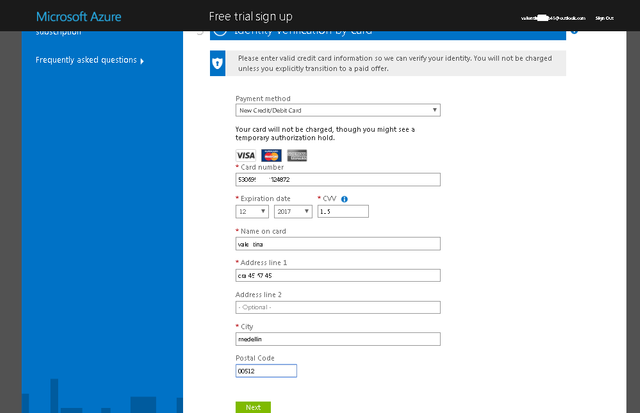640x413 pixels.
Task: Focus the CVV input field
Action: coord(343,211)
